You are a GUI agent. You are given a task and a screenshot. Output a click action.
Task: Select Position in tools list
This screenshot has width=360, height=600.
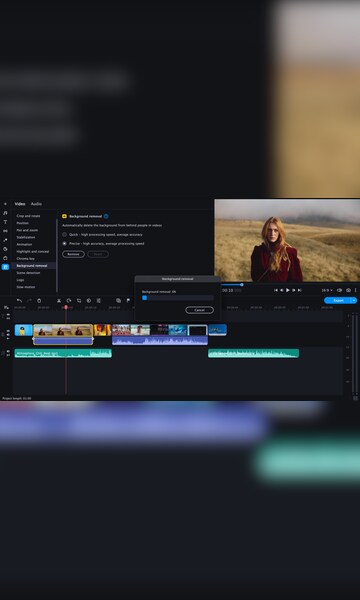pos(23,223)
